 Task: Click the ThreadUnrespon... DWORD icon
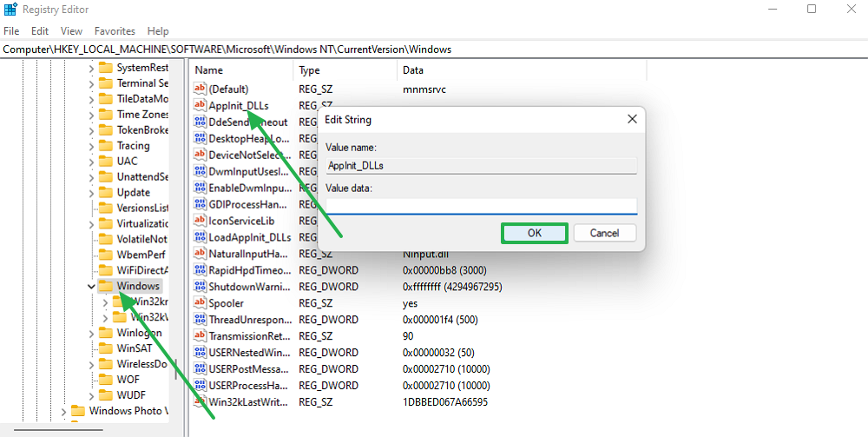(200, 320)
